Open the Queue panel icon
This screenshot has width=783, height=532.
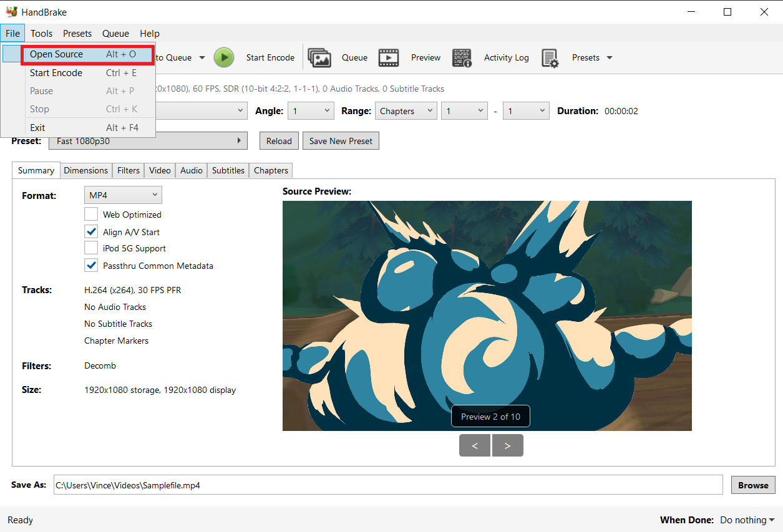[x=319, y=57]
